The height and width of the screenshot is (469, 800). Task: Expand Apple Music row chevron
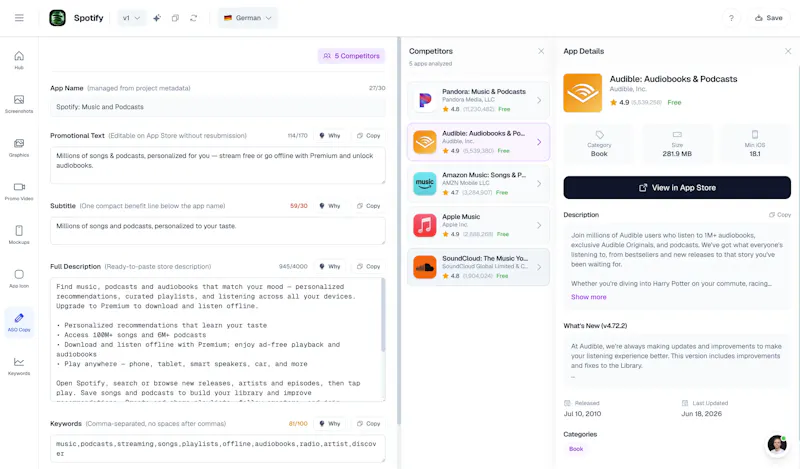tap(539, 226)
